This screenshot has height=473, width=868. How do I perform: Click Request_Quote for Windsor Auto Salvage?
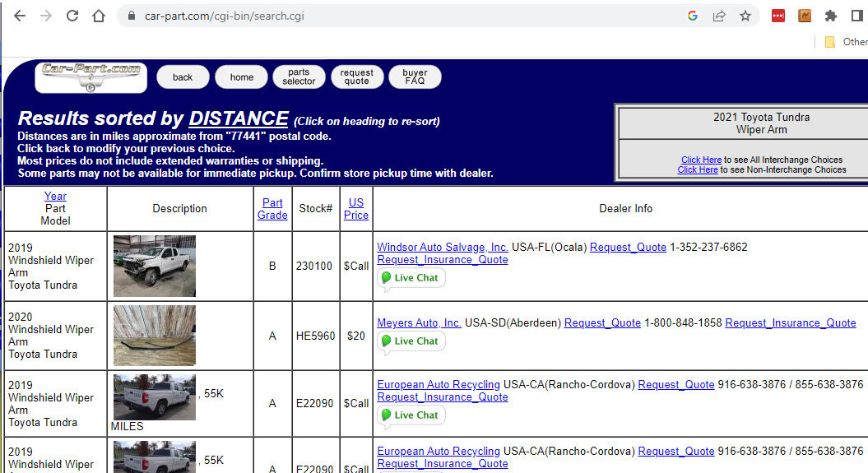pos(628,247)
